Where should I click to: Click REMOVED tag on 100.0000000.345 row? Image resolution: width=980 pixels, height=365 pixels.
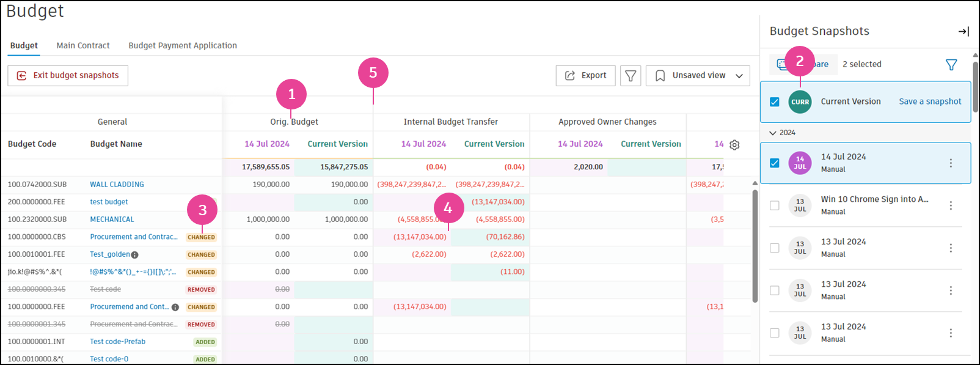201,290
